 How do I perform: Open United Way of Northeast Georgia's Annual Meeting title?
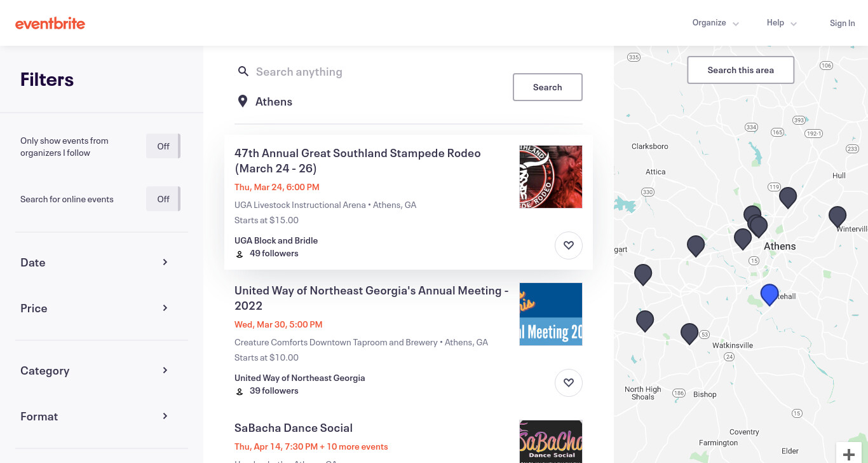point(372,298)
